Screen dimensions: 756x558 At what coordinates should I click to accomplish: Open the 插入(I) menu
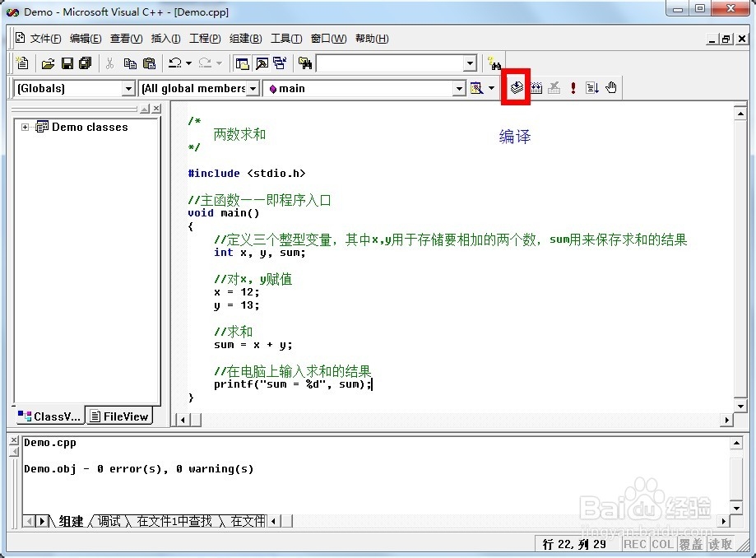165,38
